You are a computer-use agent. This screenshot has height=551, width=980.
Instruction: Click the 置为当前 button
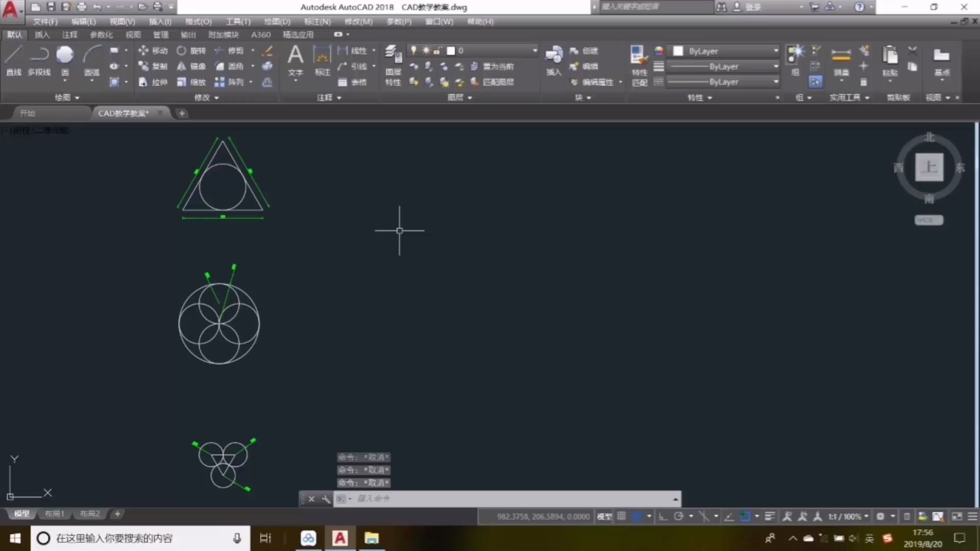(x=493, y=66)
